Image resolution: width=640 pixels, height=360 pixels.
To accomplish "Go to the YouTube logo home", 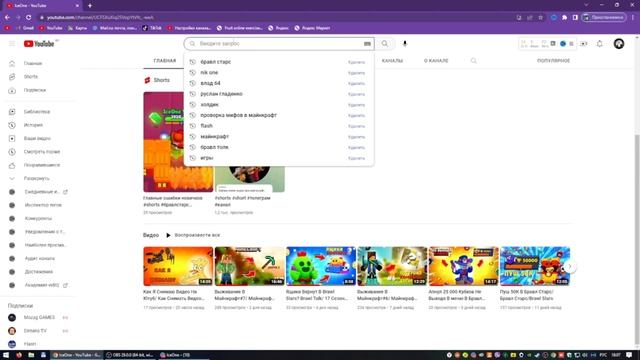I will point(39,44).
